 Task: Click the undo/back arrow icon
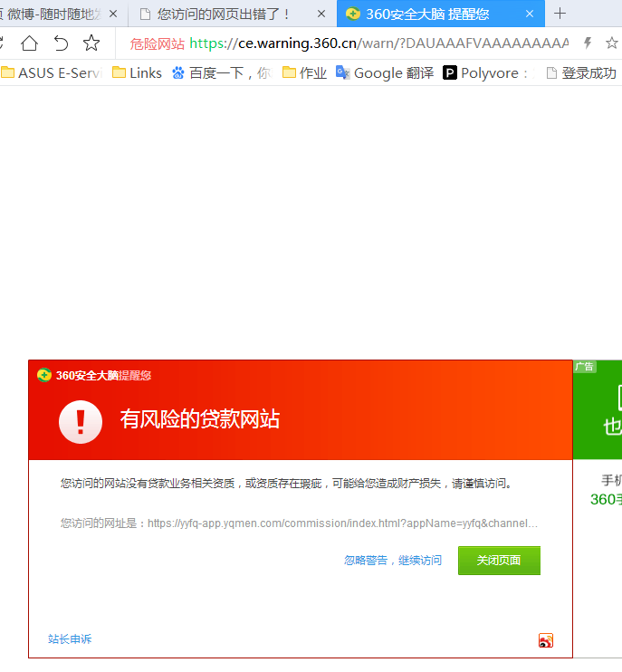[x=61, y=43]
